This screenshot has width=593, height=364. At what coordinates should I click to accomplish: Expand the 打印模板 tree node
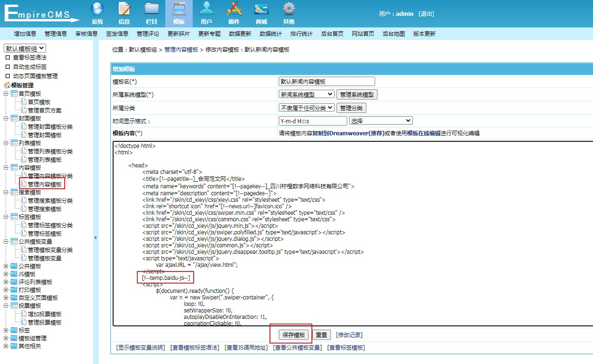(6, 290)
